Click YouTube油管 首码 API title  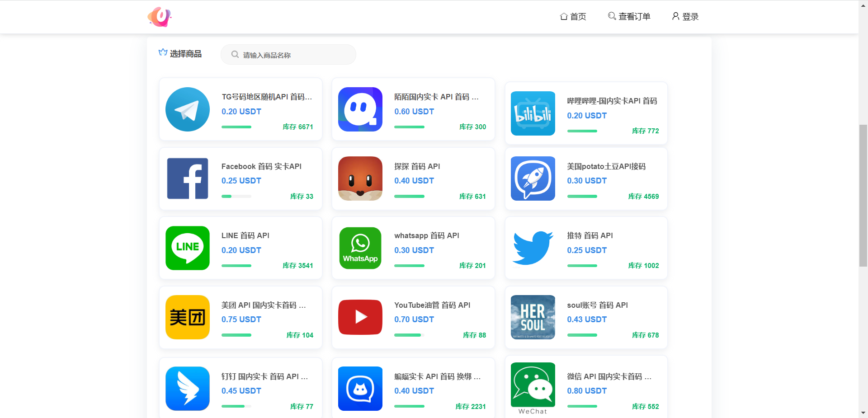(432, 305)
